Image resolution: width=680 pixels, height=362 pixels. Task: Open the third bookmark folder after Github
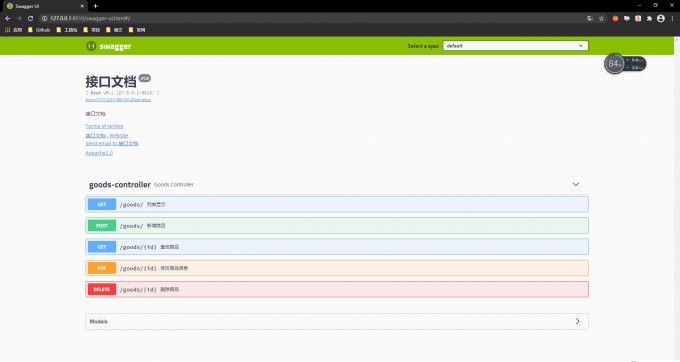point(114,30)
